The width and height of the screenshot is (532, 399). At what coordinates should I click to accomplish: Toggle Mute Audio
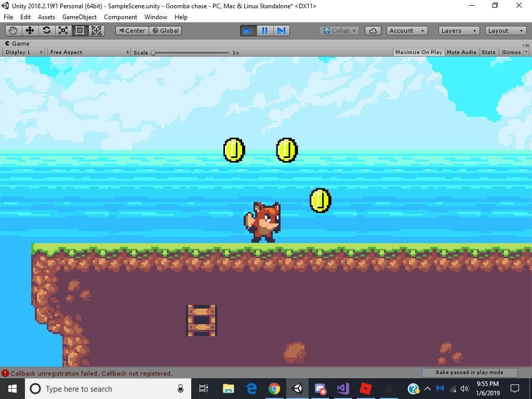(x=461, y=52)
